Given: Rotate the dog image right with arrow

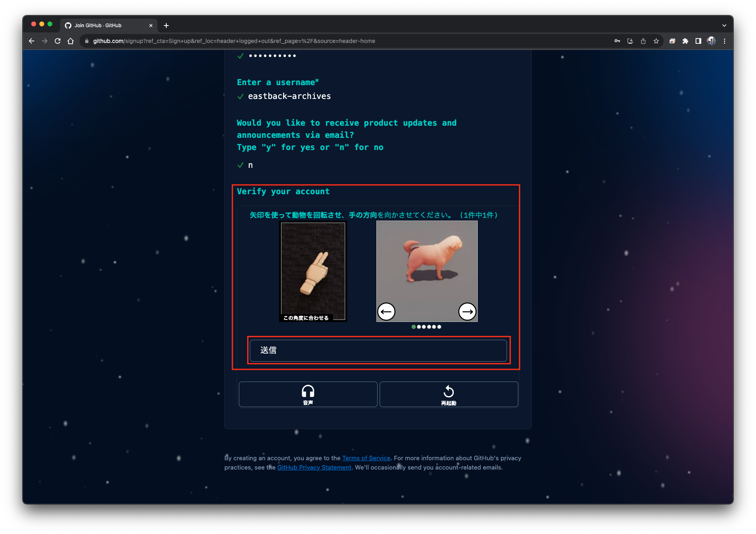Looking at the screenshot, I should click(x=467, y=311).
